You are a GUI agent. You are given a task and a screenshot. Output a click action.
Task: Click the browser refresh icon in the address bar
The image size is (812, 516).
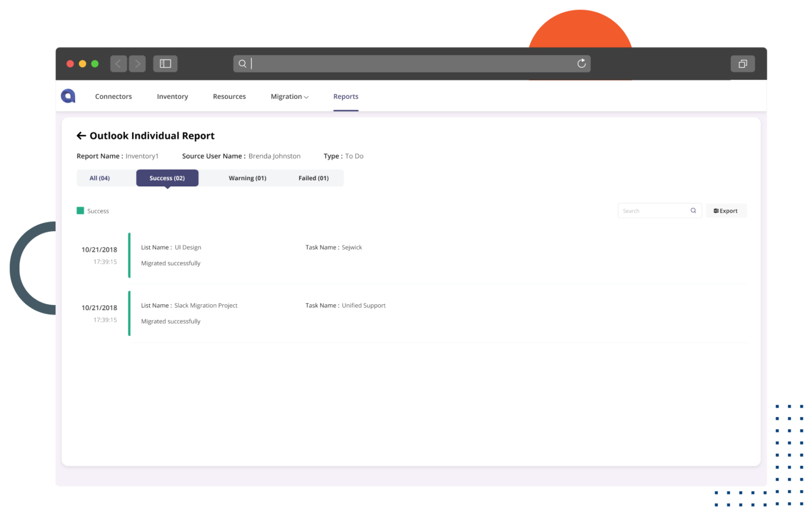[x=582, y=63]
